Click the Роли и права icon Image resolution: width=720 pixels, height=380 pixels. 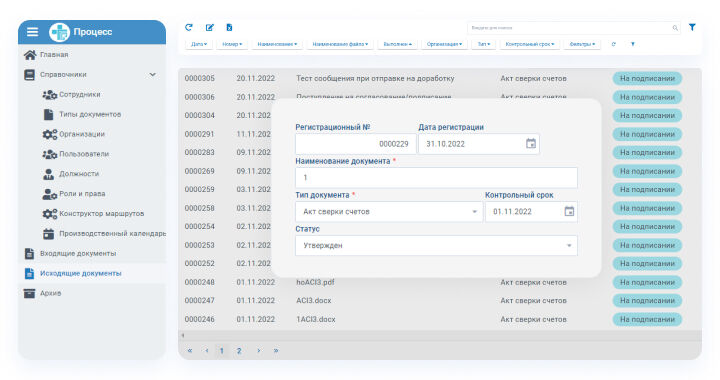[x=50, y=194]
